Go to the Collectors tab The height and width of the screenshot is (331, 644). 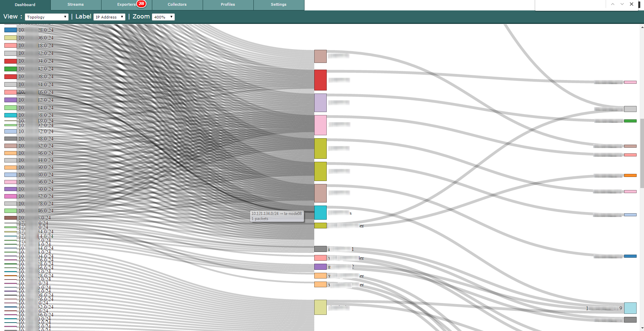(177, 5)
